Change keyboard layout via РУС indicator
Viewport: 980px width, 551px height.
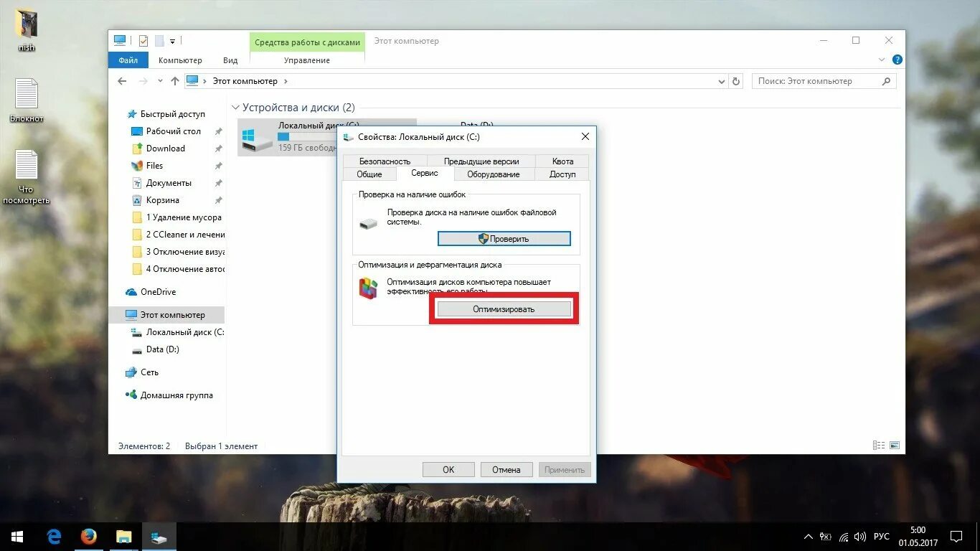click(881, 536)
